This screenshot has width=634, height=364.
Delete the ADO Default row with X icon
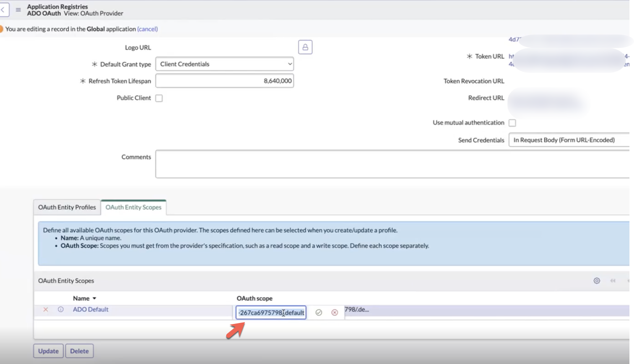(x=46, y=310)
